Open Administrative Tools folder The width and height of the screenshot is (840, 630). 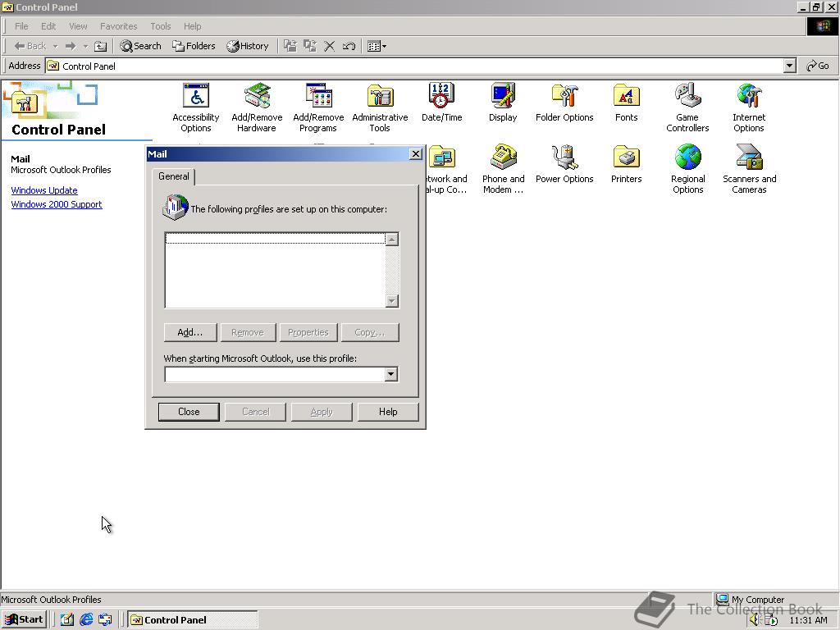(380, 107)
